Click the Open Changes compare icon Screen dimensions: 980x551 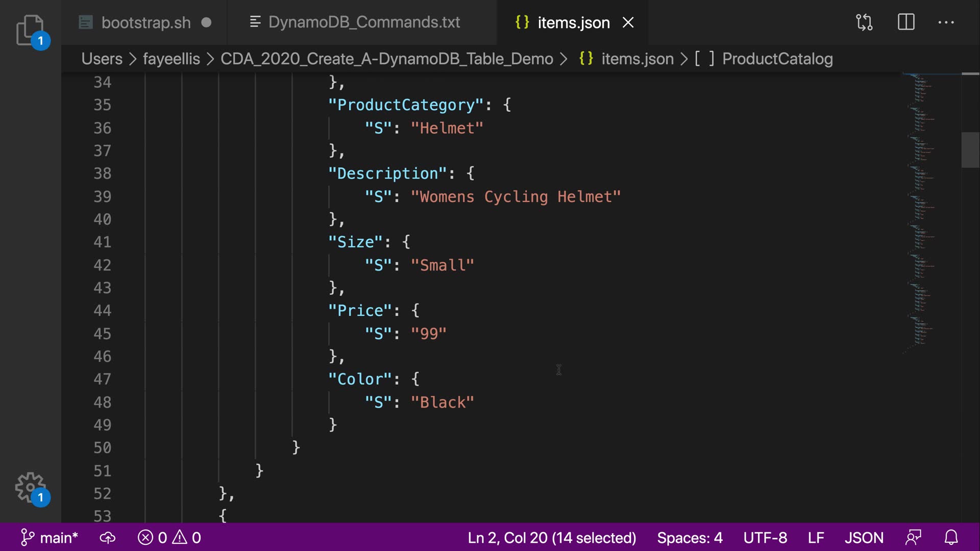(864, 22)
